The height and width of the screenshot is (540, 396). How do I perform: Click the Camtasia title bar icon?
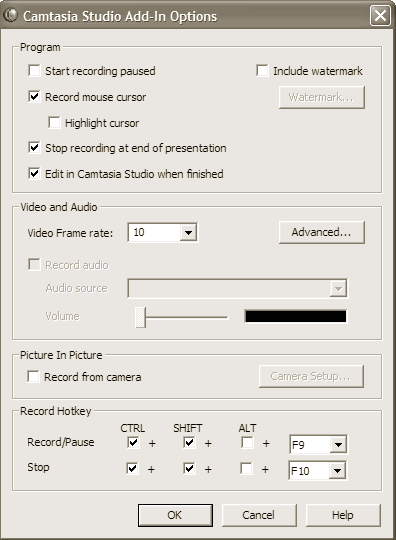10,15
